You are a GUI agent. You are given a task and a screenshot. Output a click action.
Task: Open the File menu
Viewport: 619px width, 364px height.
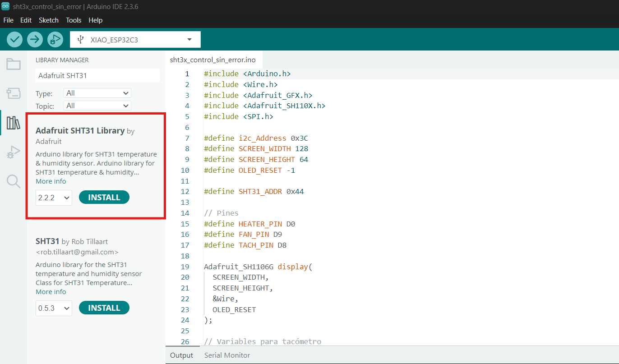point(8,20)
